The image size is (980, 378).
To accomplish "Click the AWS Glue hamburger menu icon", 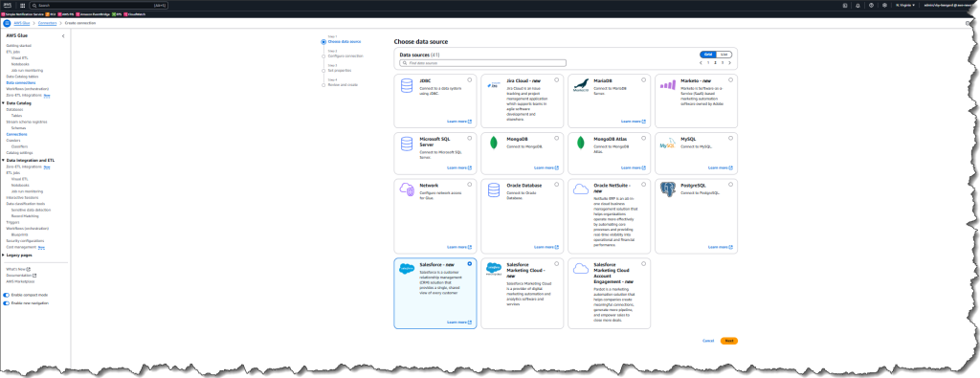I will tap(8, 23).
